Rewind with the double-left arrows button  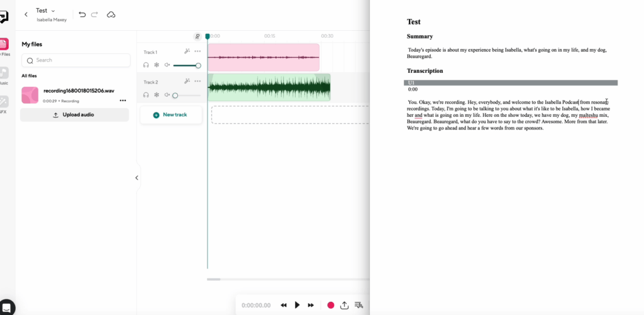(x=284, y=305)
